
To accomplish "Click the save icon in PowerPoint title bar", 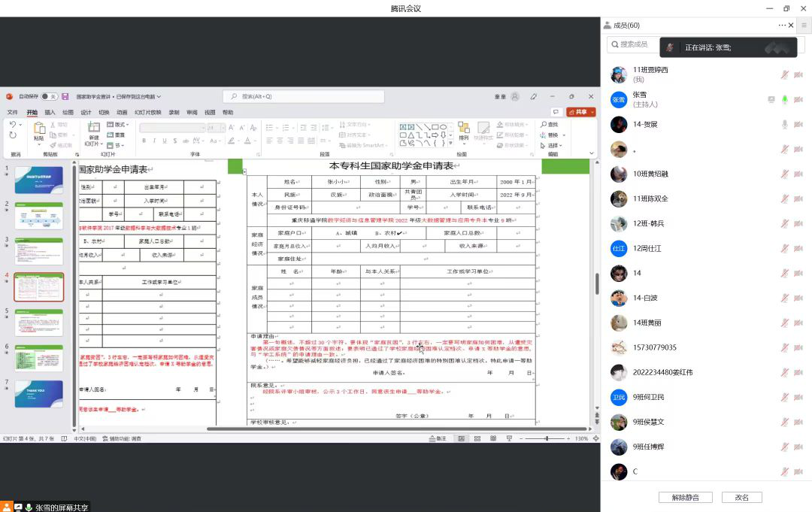I will [65, 97].
